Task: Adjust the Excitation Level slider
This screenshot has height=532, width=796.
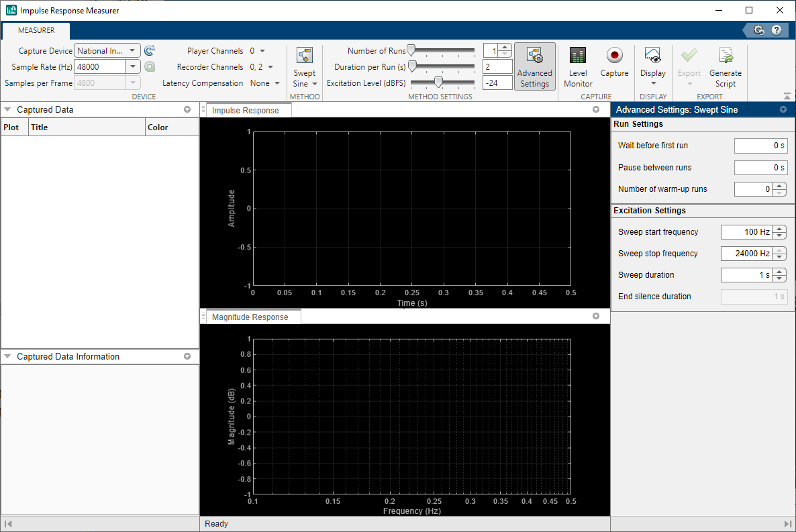Action: (440, 83)
